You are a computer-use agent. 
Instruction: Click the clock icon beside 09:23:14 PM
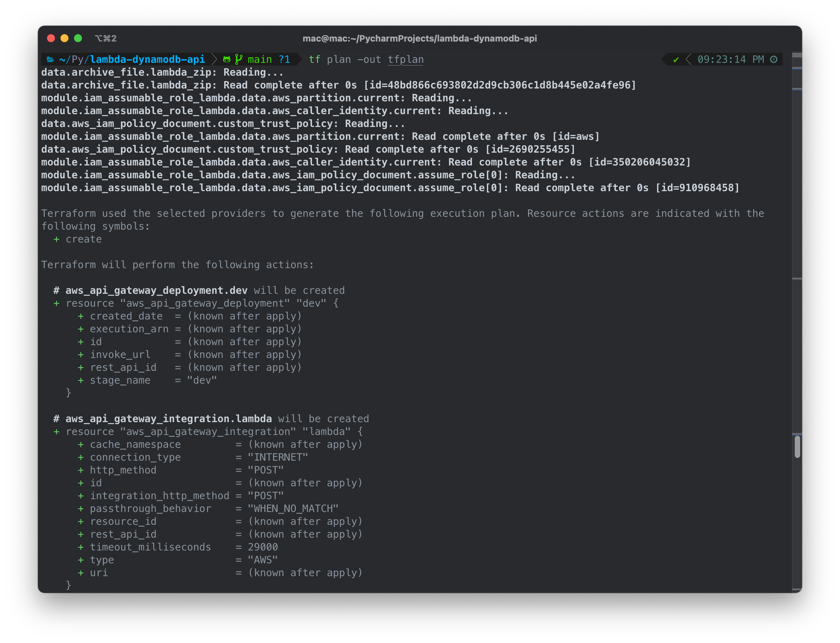pyautogui.click(x=773, y=59)
